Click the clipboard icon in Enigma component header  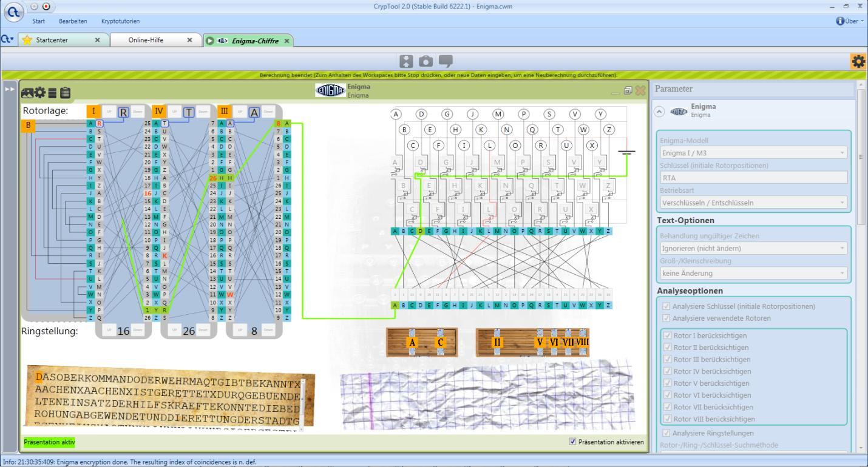click(64, 93)
